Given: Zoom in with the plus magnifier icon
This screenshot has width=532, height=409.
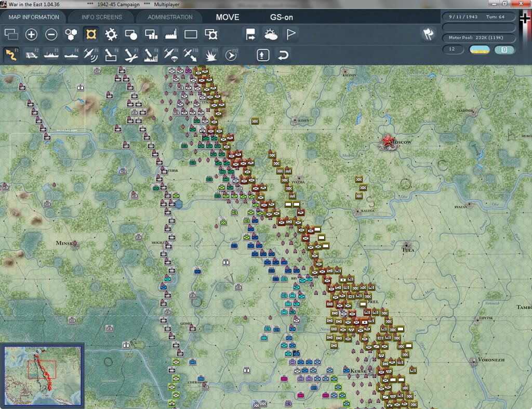Looking at the screenshot, I should point(31,34).
